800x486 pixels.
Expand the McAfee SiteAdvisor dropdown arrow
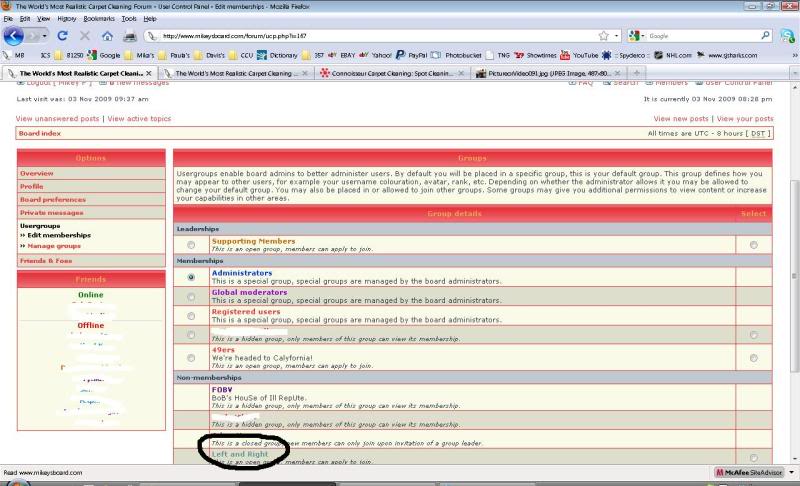792,472
